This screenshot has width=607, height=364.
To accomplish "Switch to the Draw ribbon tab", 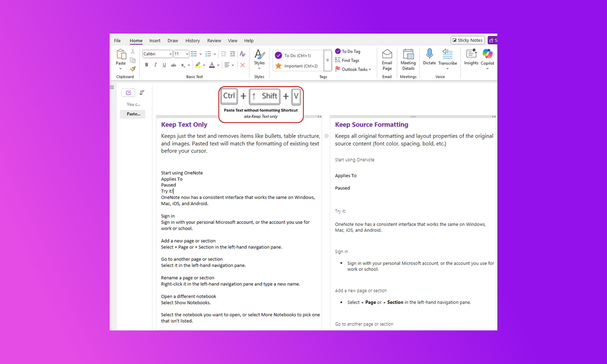I will tap(173, 40).
